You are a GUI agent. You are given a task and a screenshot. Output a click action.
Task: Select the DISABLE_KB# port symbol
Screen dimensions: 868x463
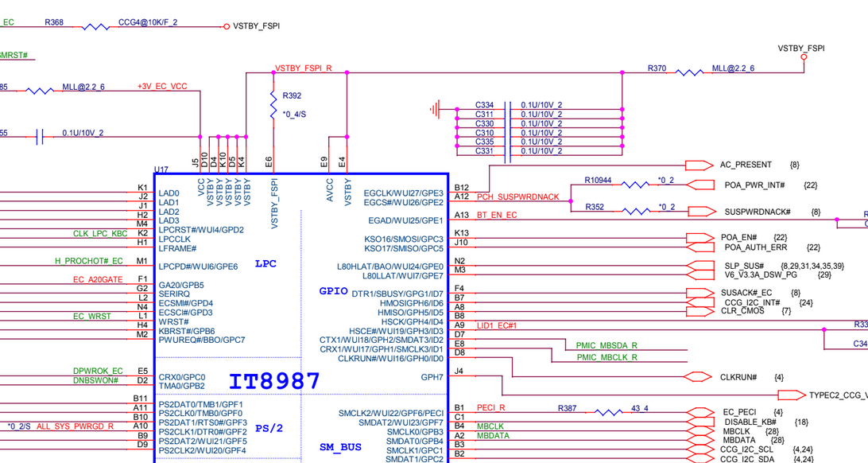pyautogui.click(x=700, y=422)
